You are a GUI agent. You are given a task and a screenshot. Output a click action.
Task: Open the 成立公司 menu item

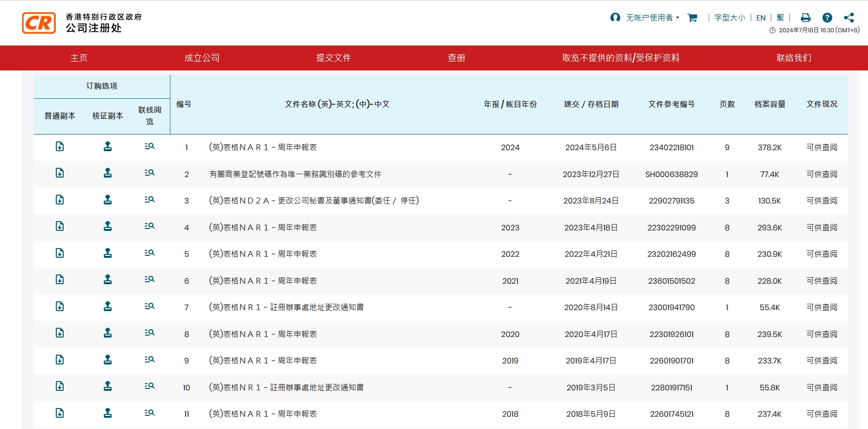pos(202,58)
